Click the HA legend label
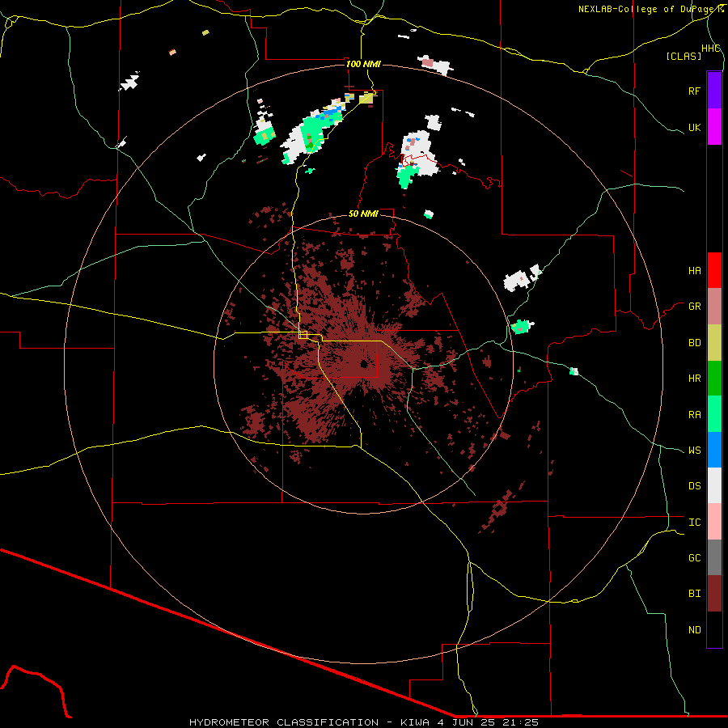This screenshot has width=728, height=728. click(x=694, y=271)
